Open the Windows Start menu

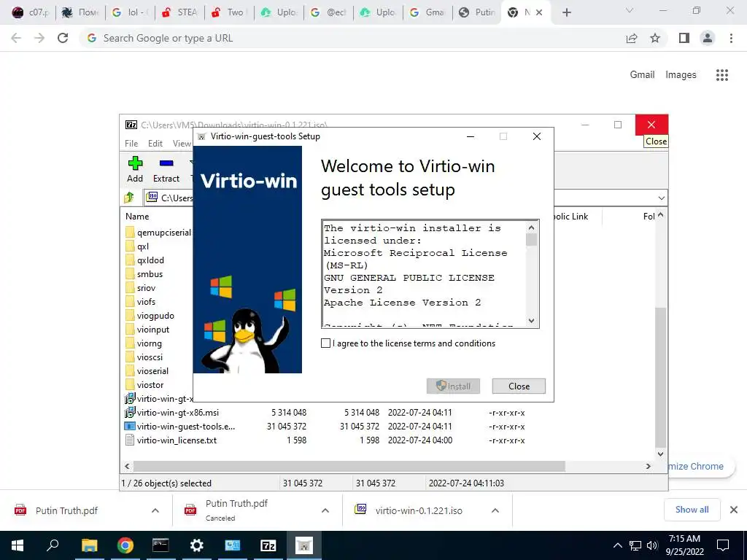[18, 545]
